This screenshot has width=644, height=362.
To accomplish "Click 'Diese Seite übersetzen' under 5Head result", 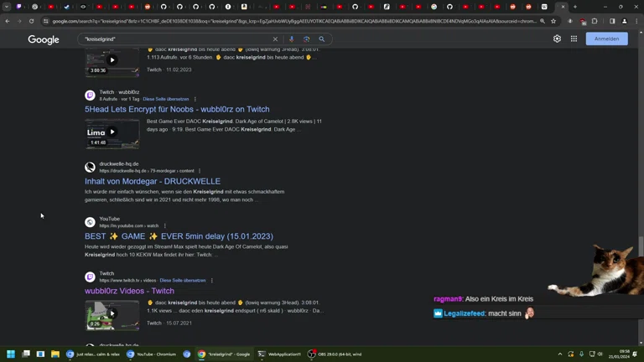I will point(166,99).
